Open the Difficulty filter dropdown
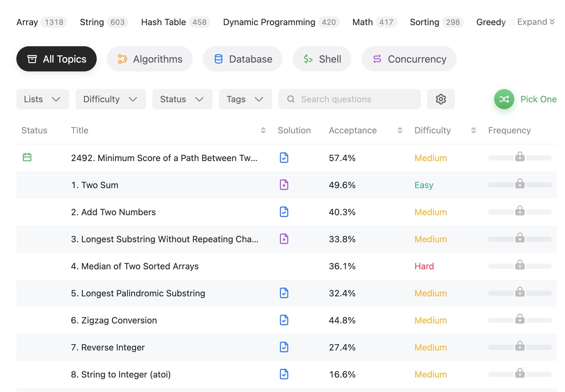565x392 pixels. click(x=111, y=99)
